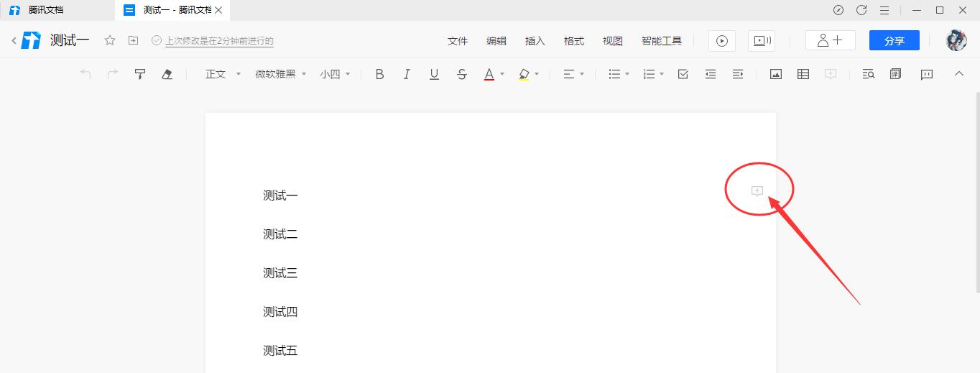The image size is (980, 373).
Task: Open the 格式 menu
Action: pyautogui.click(x=574, y=41)
